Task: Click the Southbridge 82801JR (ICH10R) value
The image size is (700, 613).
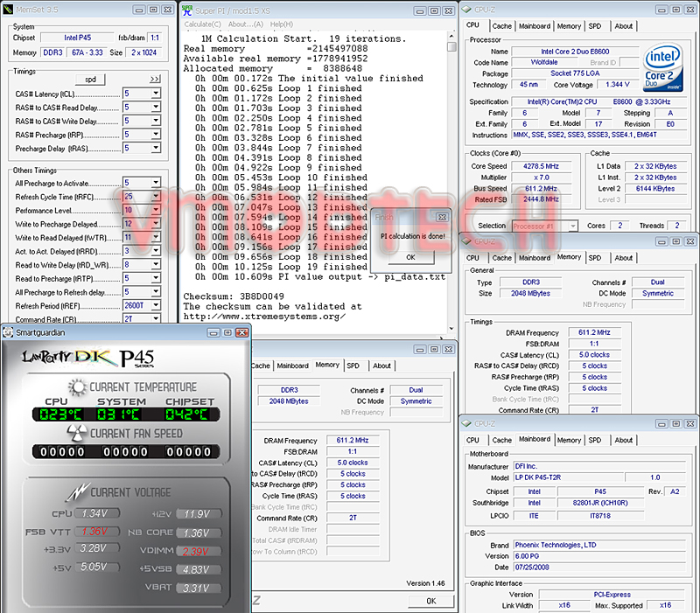Action: coord(600,503)
